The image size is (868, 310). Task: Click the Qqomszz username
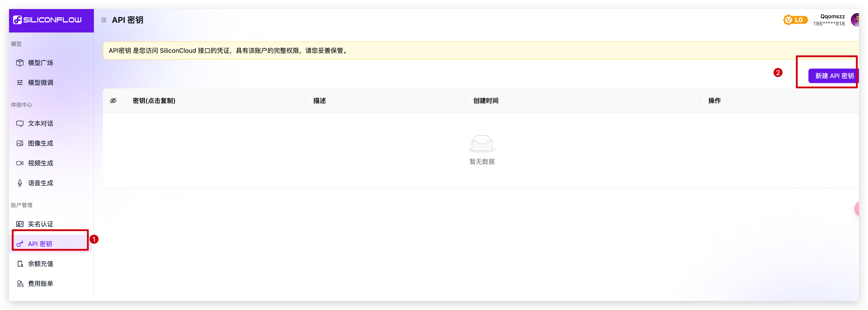pos(832,16)
